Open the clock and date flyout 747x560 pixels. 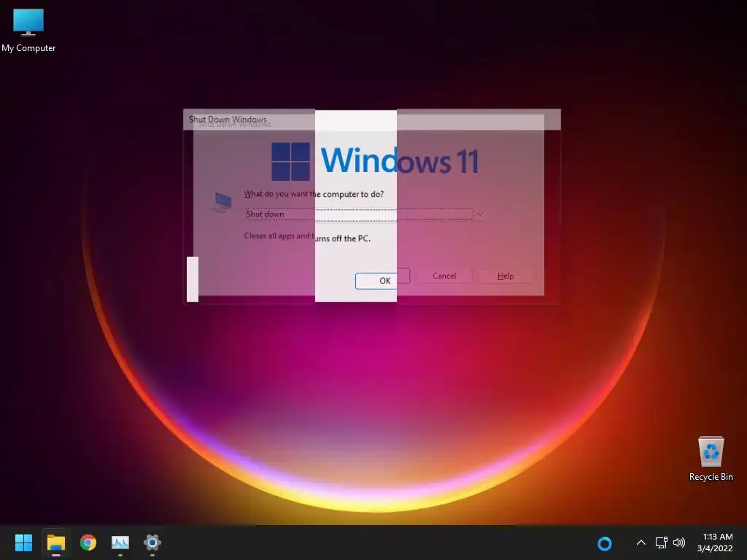[x=715, y=542]
